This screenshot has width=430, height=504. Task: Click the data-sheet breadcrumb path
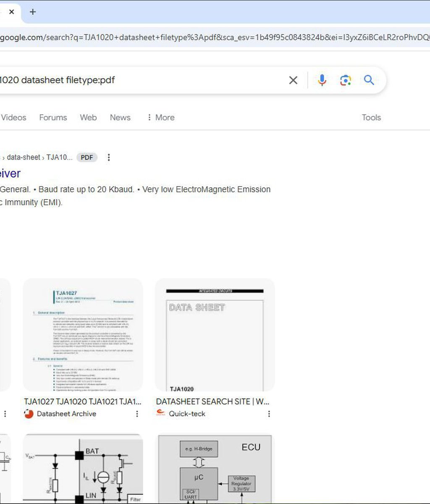pyautogui.click(x=24, y=157)
